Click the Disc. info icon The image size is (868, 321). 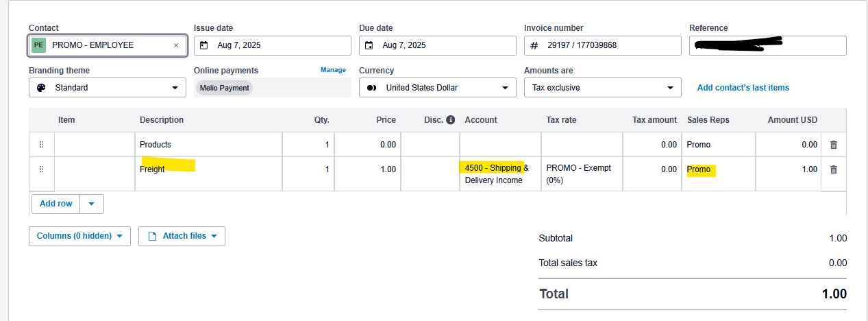(x=450, y=120)
